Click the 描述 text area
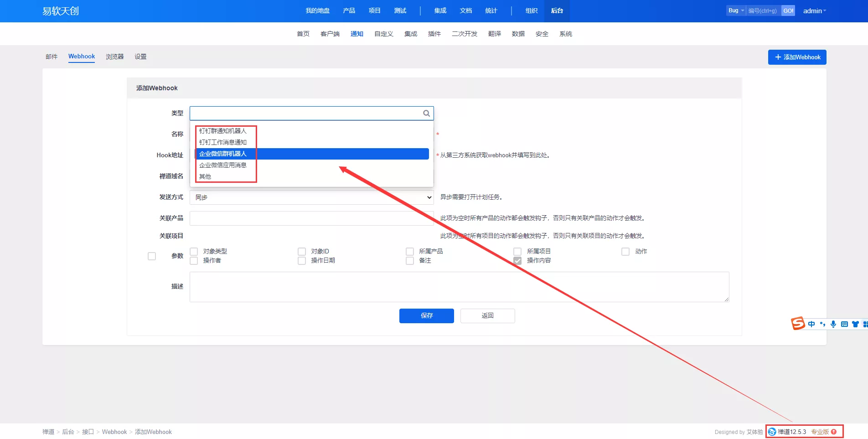 click(x=460, y=287)
